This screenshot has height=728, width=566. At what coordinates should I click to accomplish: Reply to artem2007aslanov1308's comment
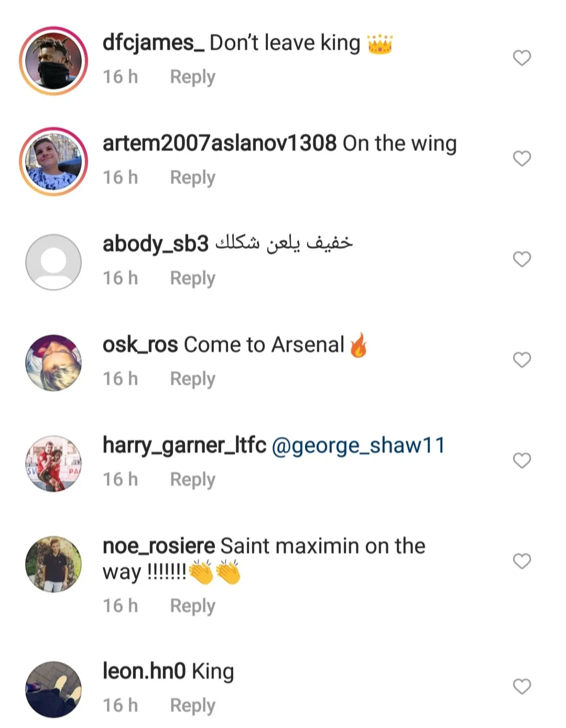coord(192,178)
